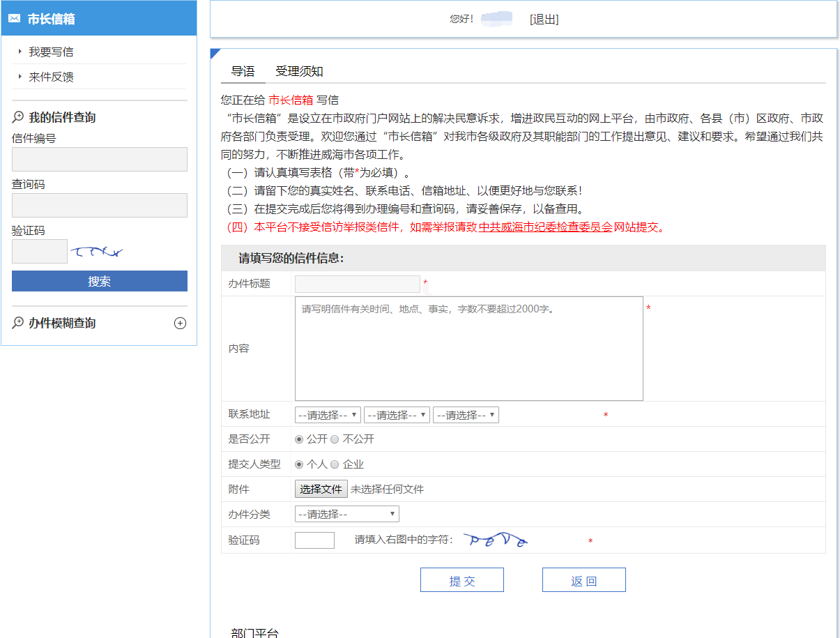This screenshot has width=840, height=638.
Task: Switch to the 受理须知 tab
Action: pyautogui.click(x=299, y=71)
